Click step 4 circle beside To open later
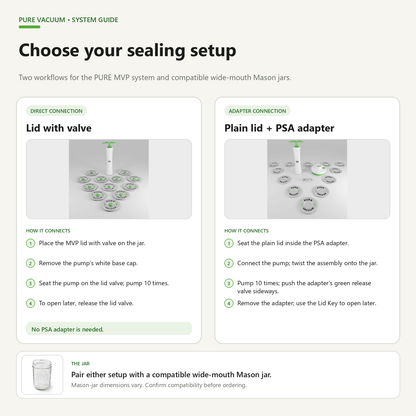This screenshot has height=416, width=416. (x=30, y=303)
